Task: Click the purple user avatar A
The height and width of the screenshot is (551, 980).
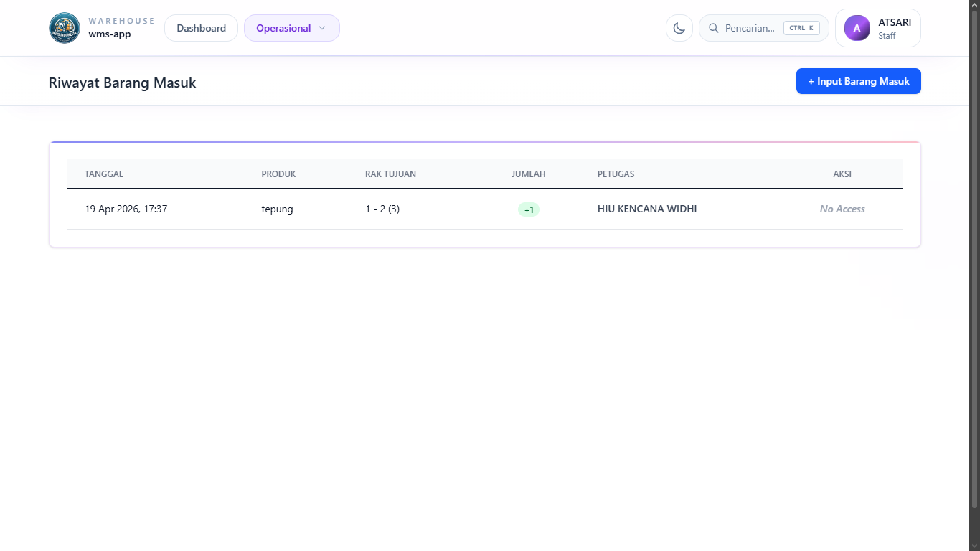Action: [x=857, y=28]
